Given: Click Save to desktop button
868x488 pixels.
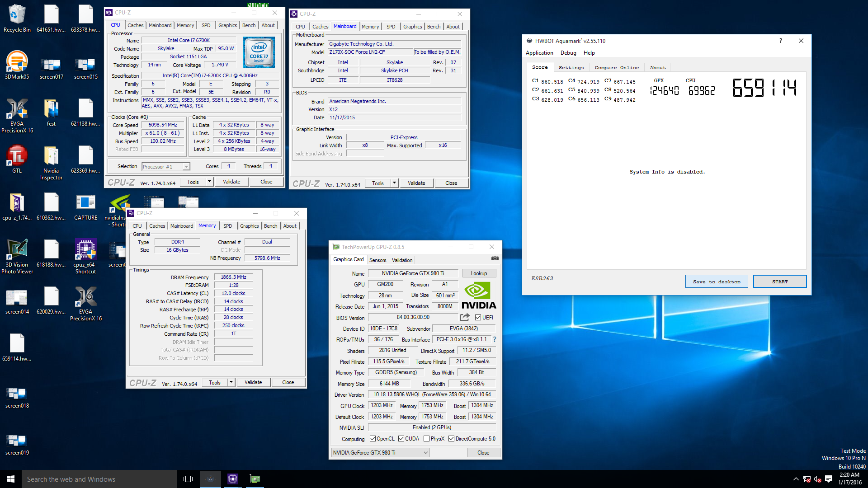Looking at the screenshot, I should (x=717, y=282).
